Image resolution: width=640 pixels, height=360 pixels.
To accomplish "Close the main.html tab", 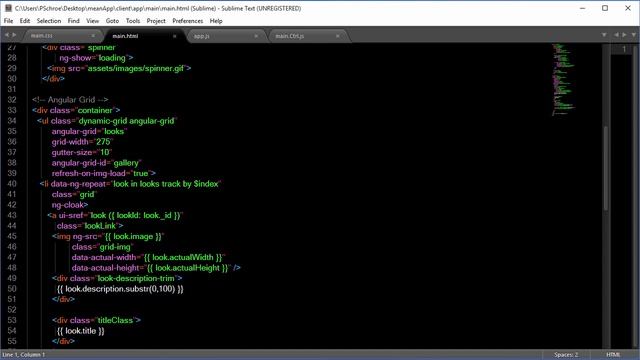I will pos(175,36).
